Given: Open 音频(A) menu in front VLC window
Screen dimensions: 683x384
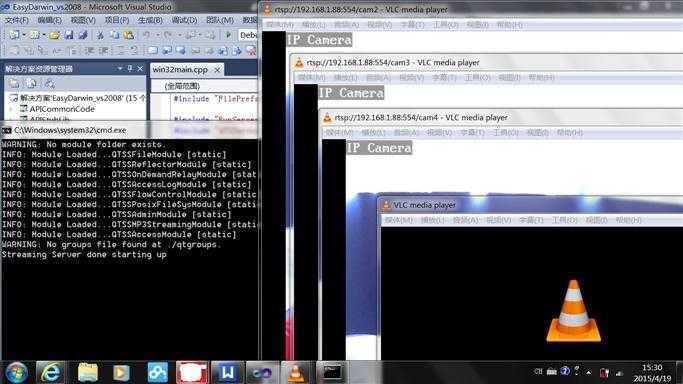Looking at the screenshot, I should pos(465,220).
